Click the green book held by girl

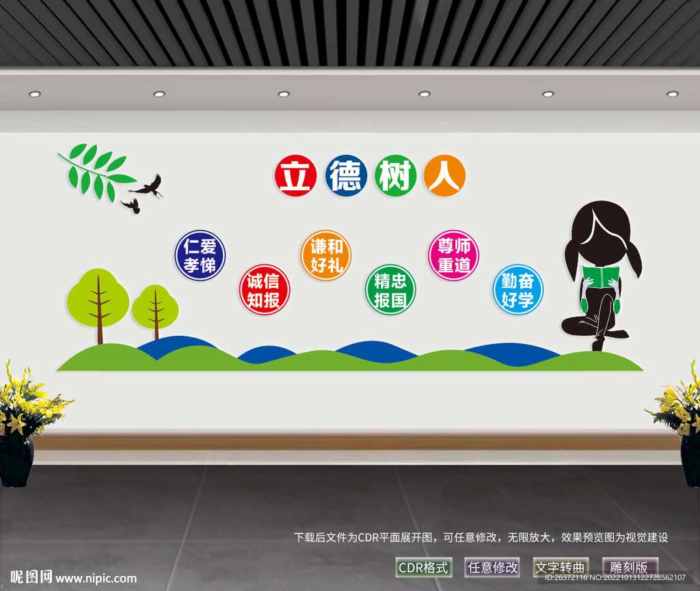(x=601, y=277)
